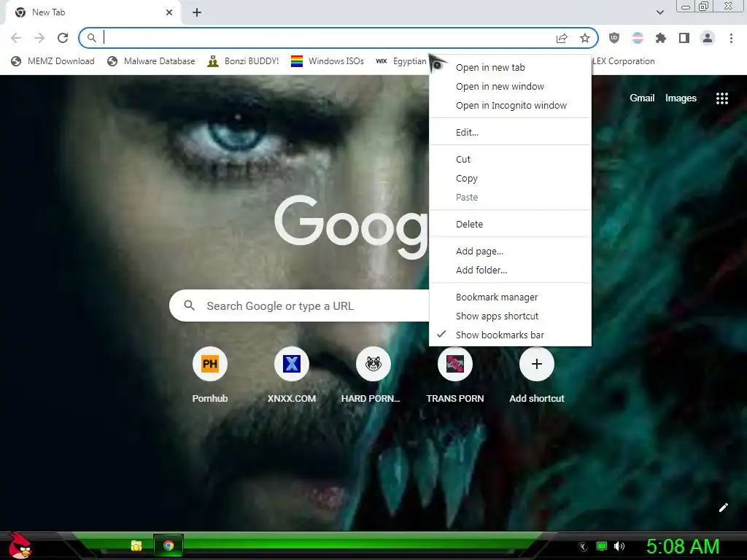Open the MEMZ Download bookmark

click(53, 61)
